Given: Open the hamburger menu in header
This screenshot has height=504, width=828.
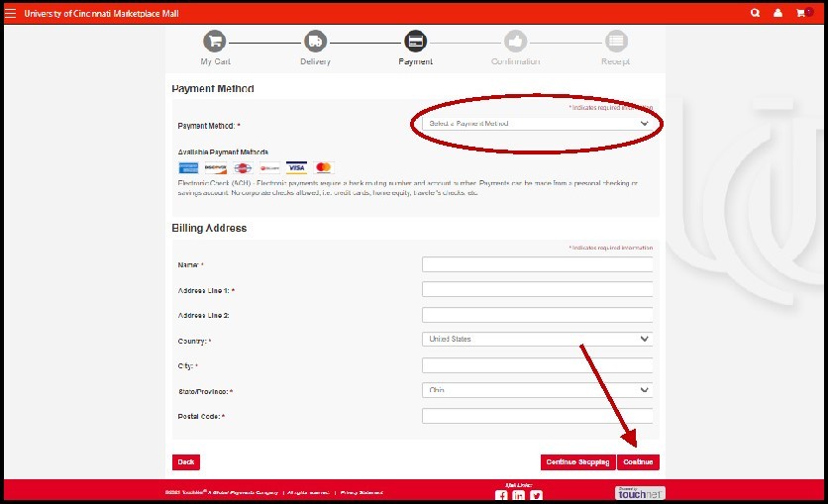Looking at the screenshot, I should click(x=11, y=13).
